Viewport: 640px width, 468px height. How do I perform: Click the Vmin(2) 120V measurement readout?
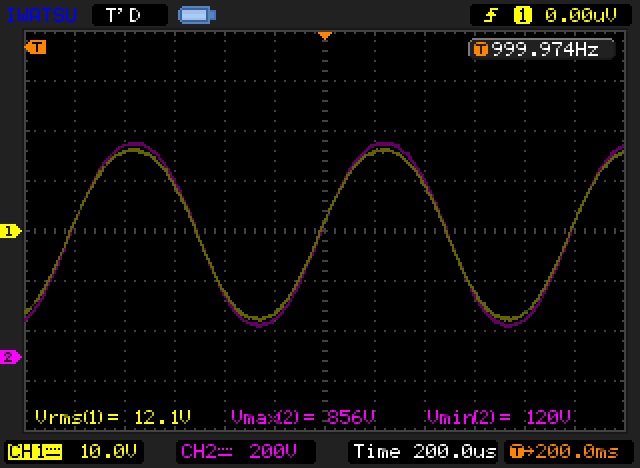[x=499, y=416]
